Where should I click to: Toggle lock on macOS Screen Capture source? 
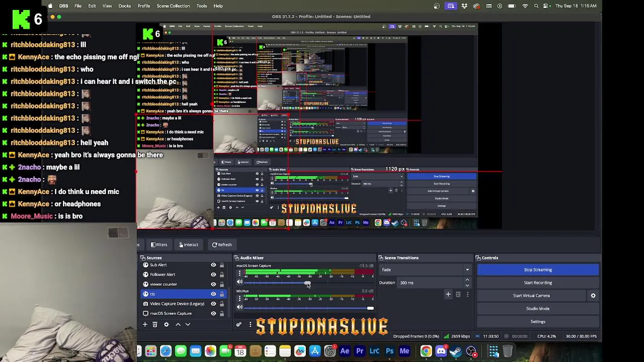click(221, 313)
